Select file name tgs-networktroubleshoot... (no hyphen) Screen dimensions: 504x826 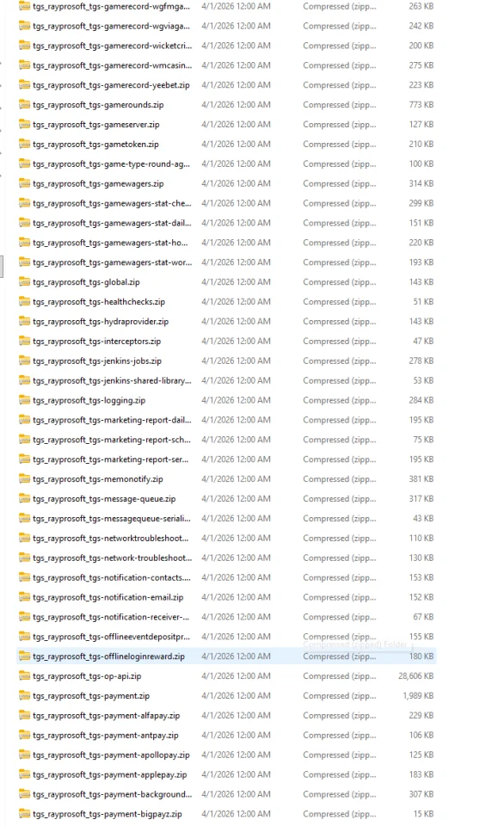[111, 538]
